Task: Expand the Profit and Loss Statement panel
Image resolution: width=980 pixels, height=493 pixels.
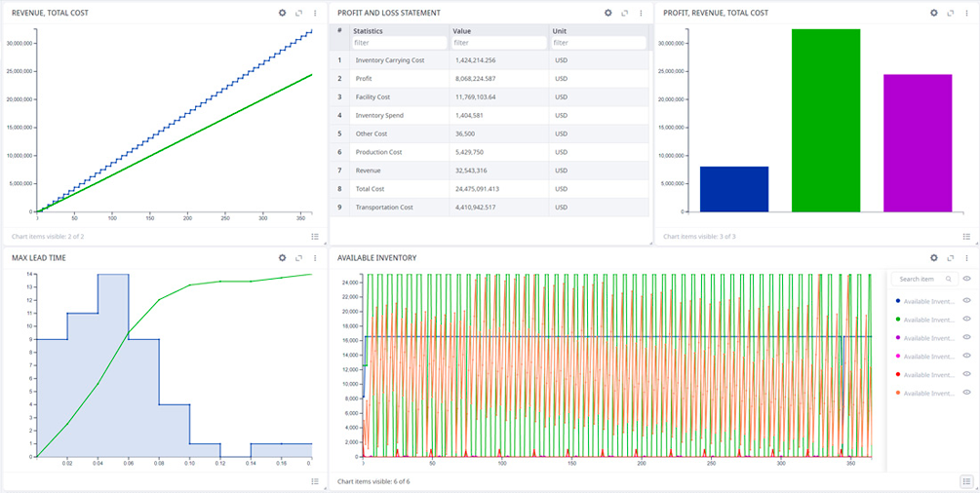Action: coord(624,13)
